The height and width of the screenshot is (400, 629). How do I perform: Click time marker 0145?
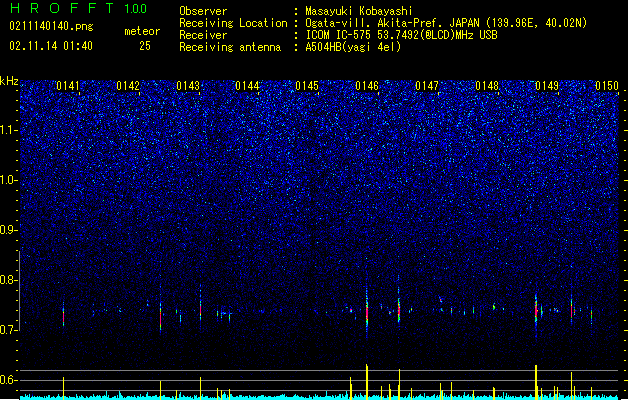(x=307, y=86)
